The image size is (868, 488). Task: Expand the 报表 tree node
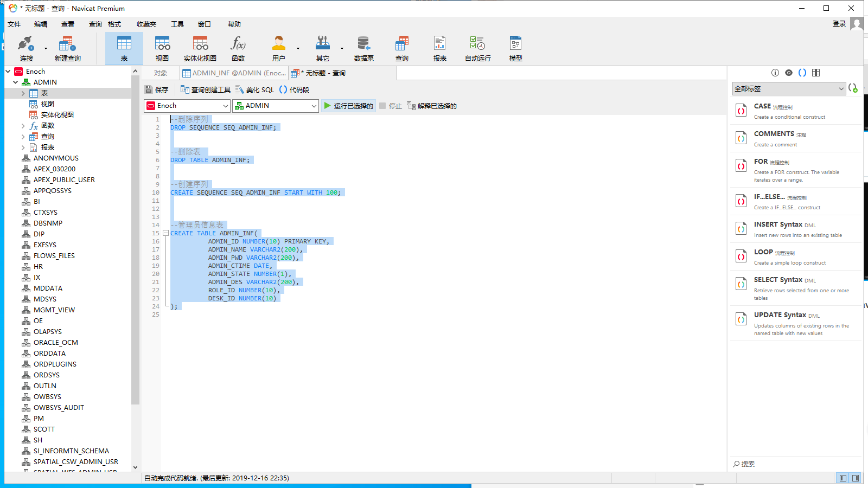click(23, 147)
